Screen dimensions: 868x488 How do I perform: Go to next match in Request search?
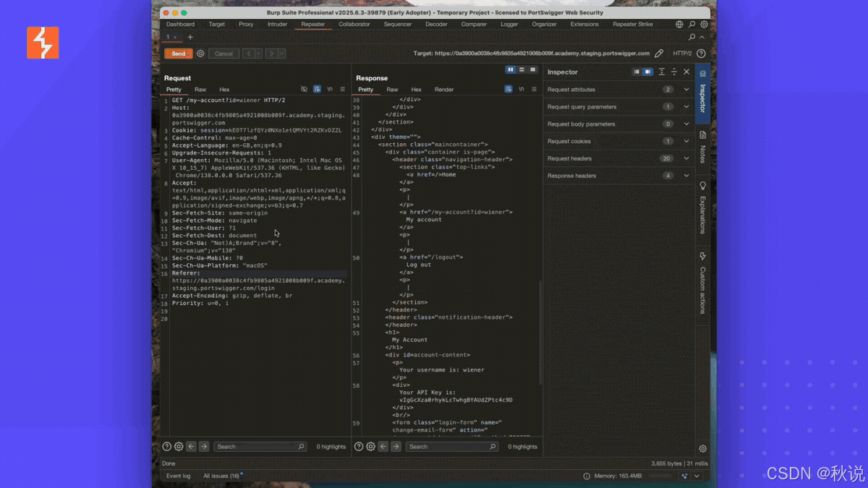click(x=204, y=447)
